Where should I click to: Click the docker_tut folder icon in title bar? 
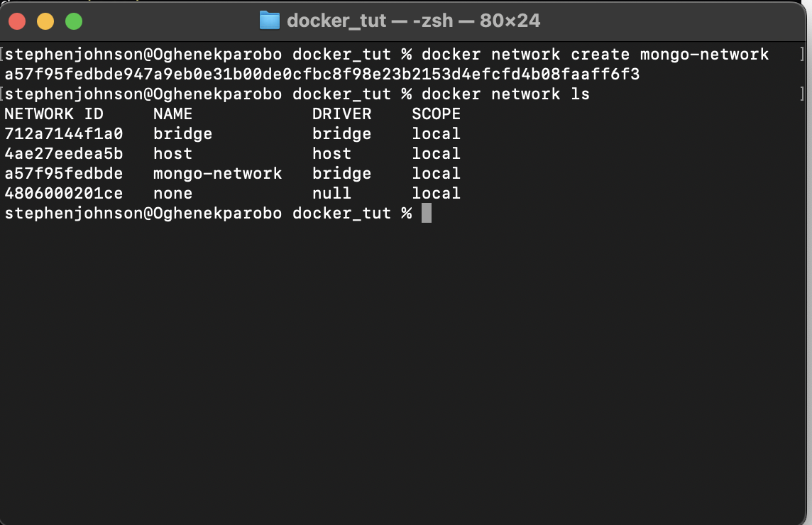[269, 21]
